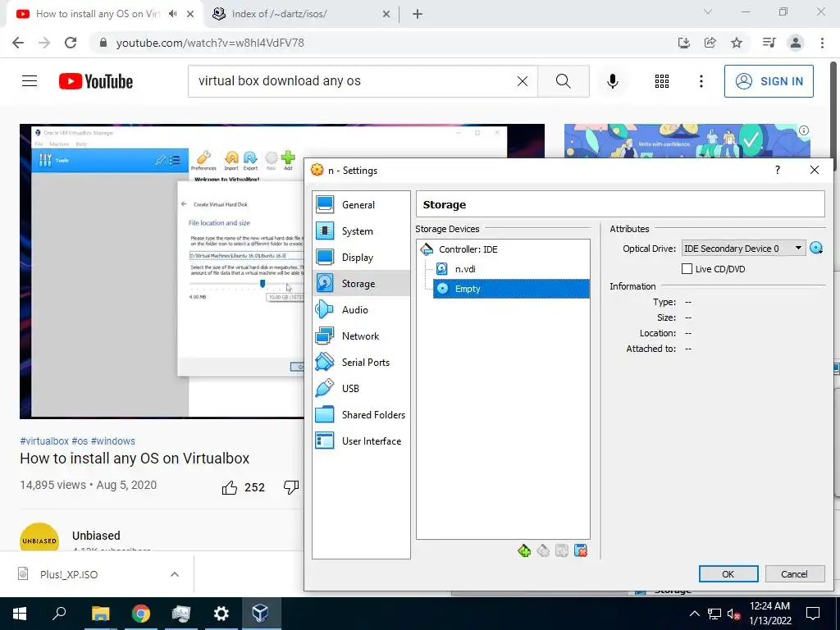
Task: Open File Explorer from the taskbar
Action: coord(100,614)
